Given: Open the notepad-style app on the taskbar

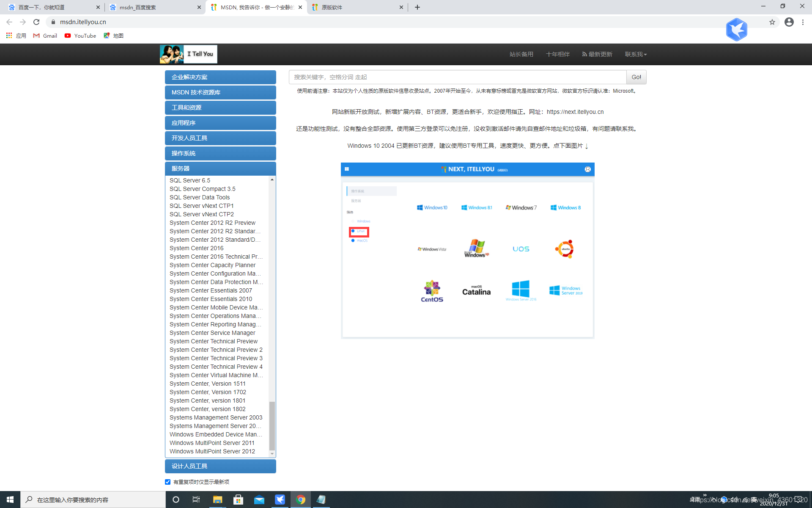Looking at the screenshot, I should click(x=321, y=500).
